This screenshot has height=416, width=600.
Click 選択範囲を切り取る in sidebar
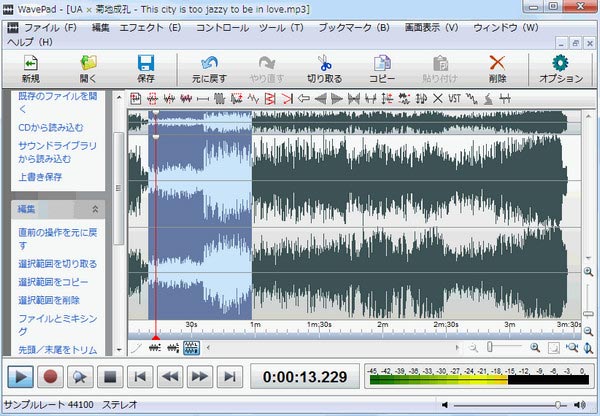click(x=57, y=264)
